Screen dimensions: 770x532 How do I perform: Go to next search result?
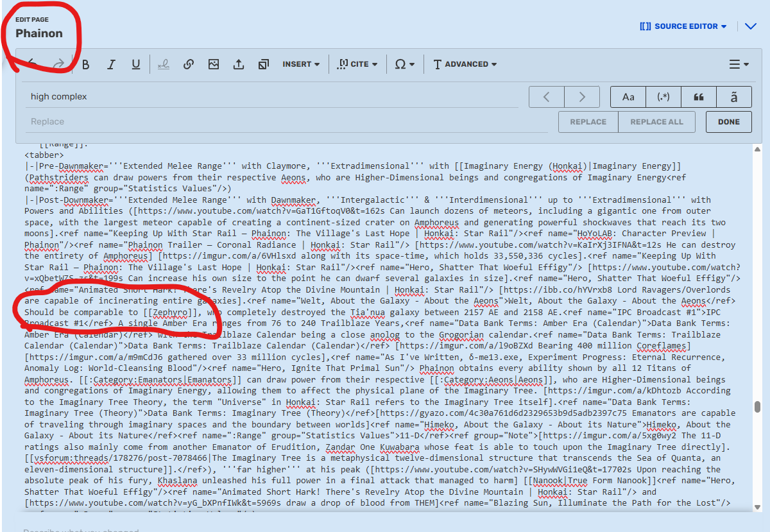(x=582, y=97)
